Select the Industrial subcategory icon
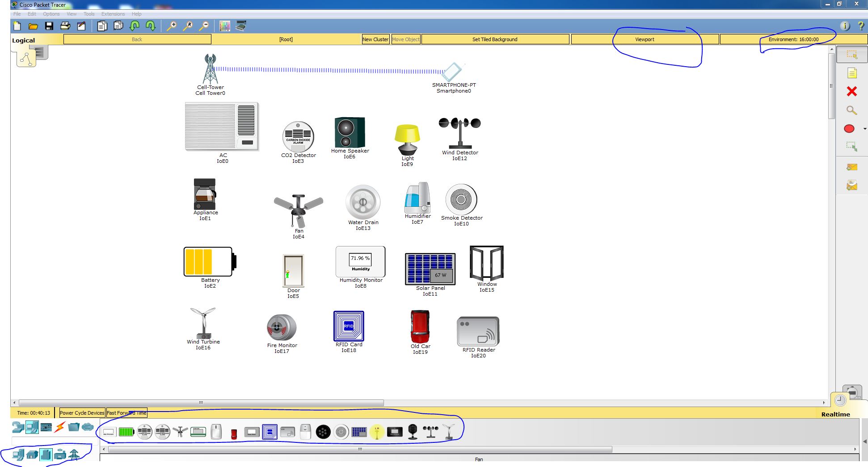The width and height of the screenshot is (868, 467). [x=60, y=455]
